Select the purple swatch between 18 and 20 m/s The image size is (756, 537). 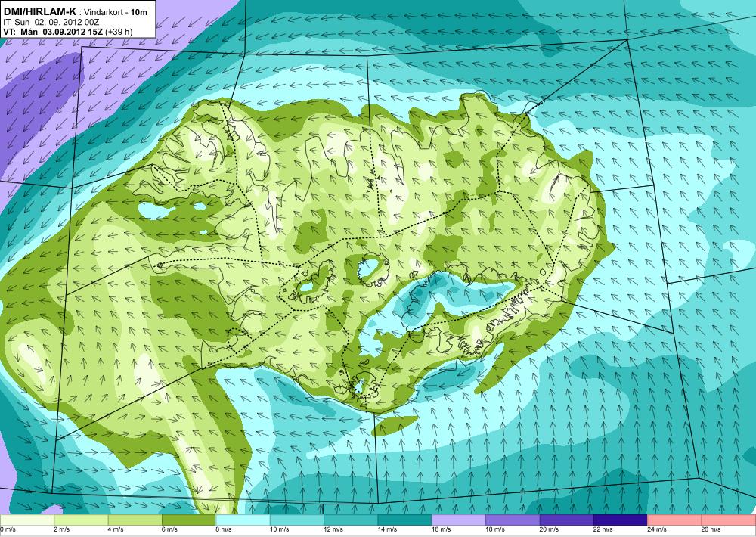click(x=513, y=520)
